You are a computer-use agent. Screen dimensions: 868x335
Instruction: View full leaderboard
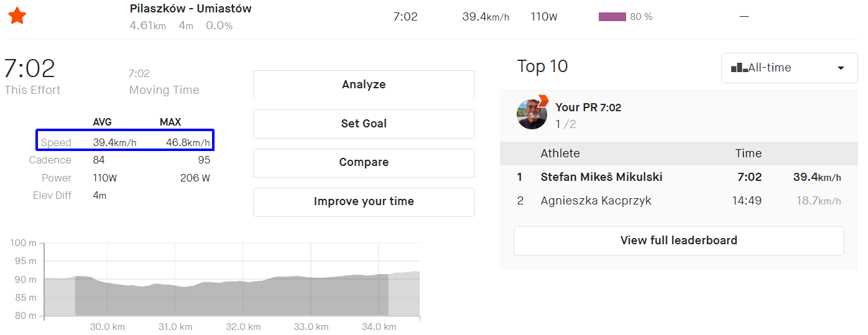(678, 241)
